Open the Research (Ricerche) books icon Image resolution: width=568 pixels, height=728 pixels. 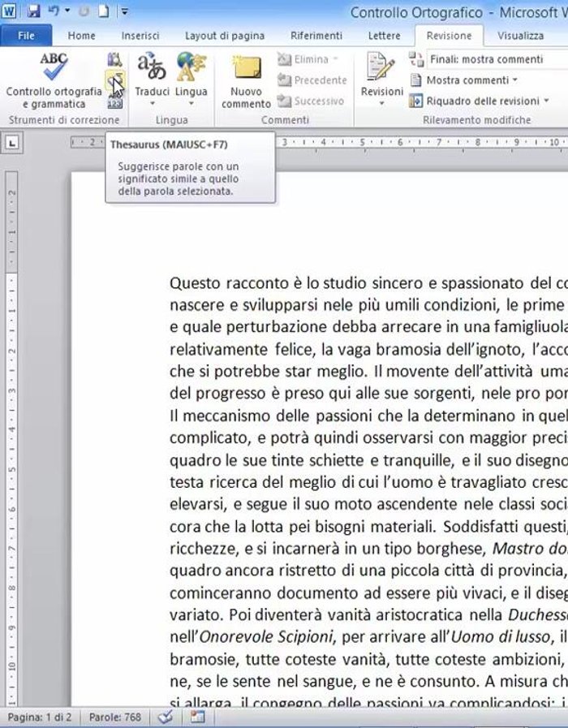click(x=114, y=59)
